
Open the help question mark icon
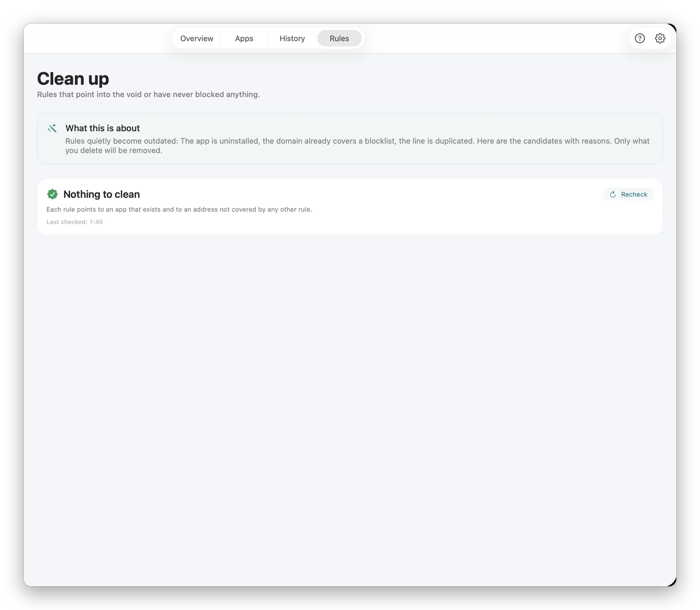point(639,38)
